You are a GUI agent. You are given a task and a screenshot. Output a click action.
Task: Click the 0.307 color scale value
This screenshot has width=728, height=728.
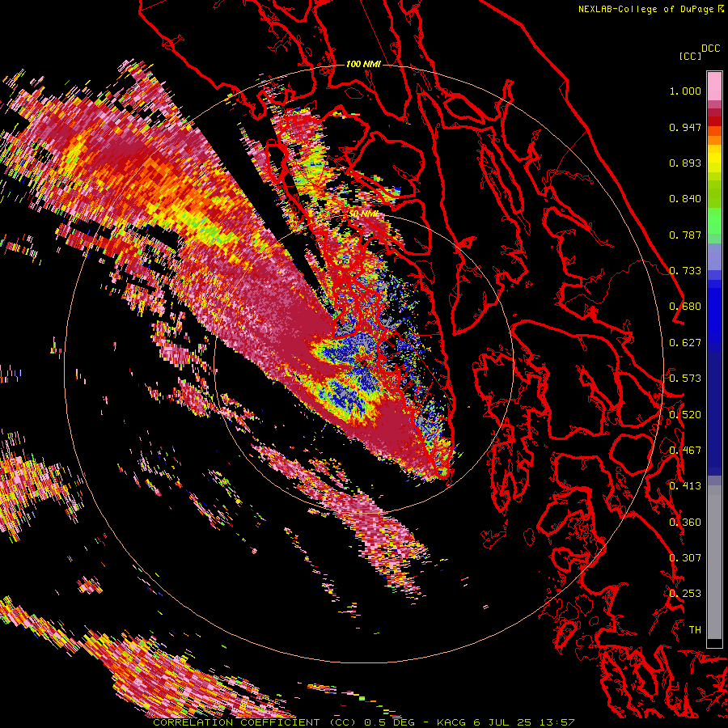click(x=685, y=558)
